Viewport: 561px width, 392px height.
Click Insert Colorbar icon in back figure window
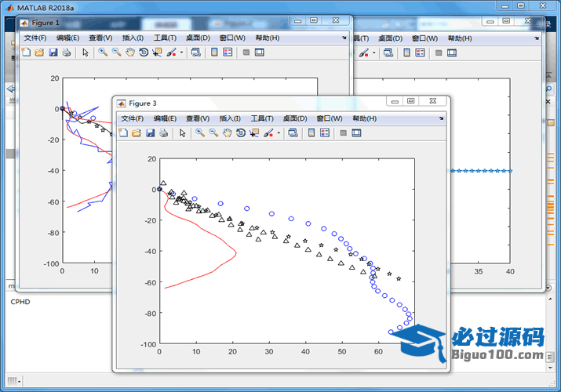[406, 53]
